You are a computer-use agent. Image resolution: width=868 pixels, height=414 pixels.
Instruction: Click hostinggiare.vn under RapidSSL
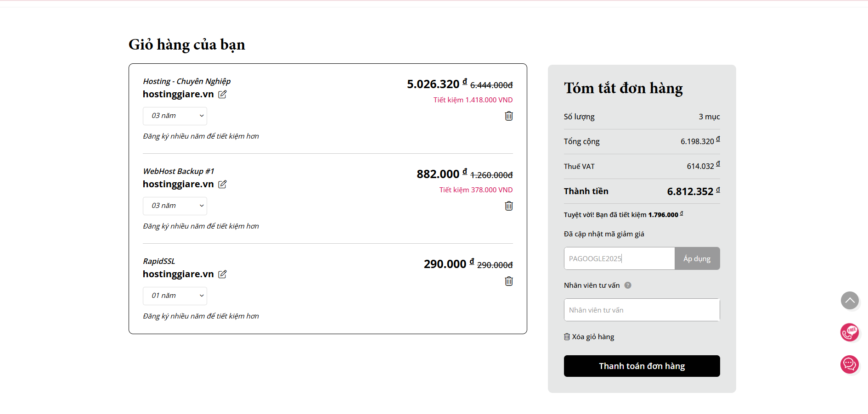coord(178,274)
